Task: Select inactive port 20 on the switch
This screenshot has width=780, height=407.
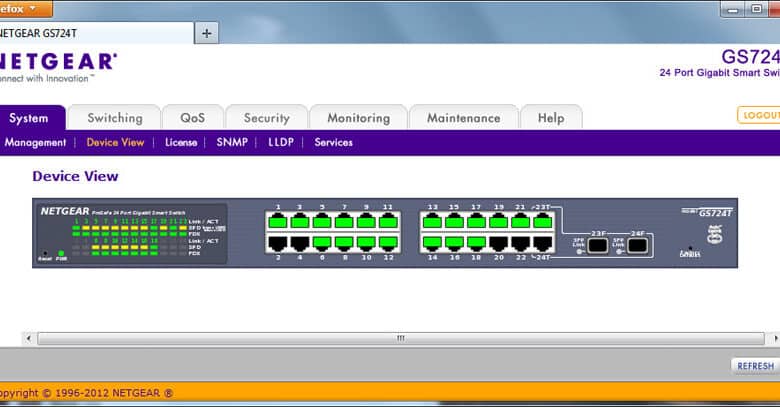Action: [x=498, y=243]
